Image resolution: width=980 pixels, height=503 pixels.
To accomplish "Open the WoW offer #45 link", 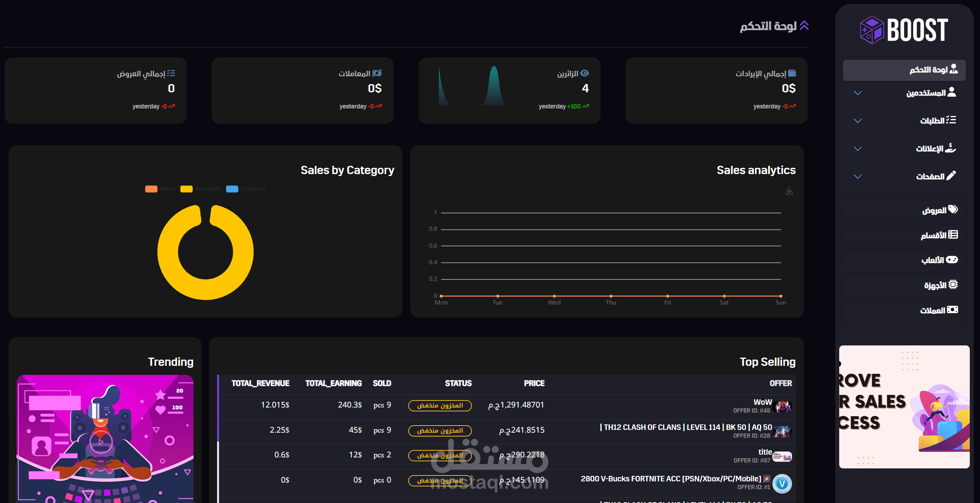I will (x=763, y=402).
